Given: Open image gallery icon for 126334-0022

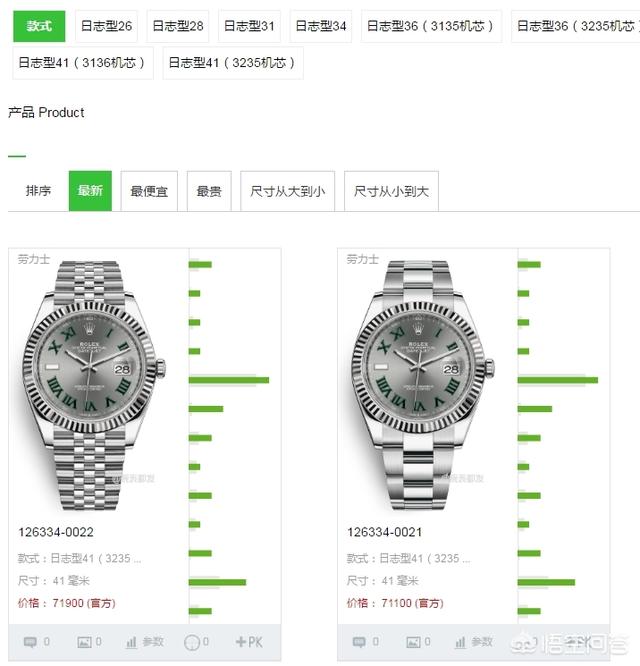Looking at the screenshot, I should [84, 642].
